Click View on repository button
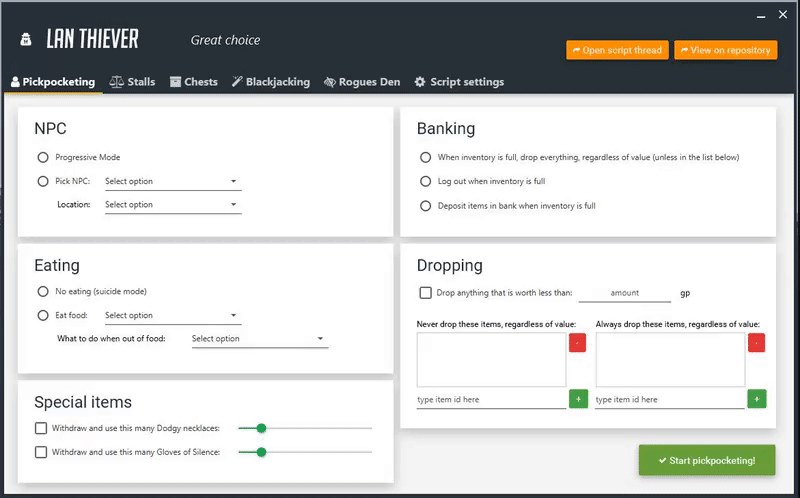 pyautogui.click(x=726, y=50)
